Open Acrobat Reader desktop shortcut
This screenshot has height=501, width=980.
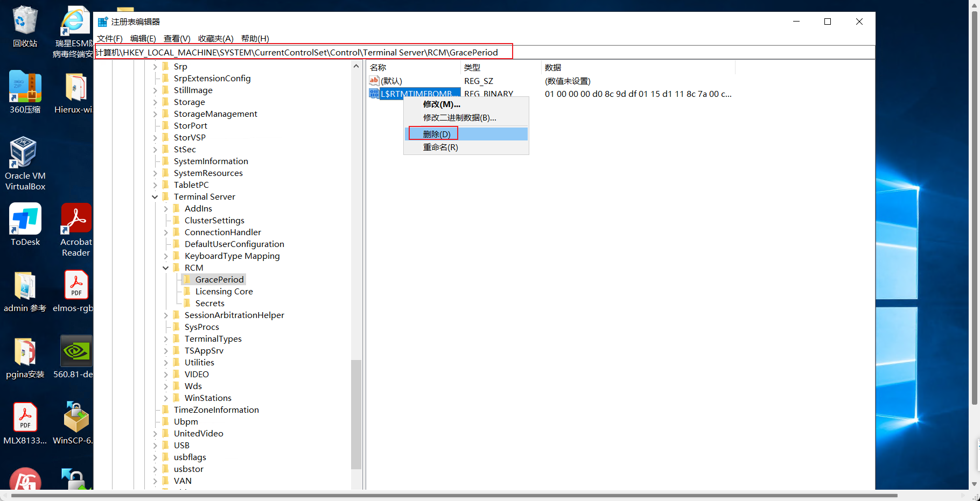75,218
